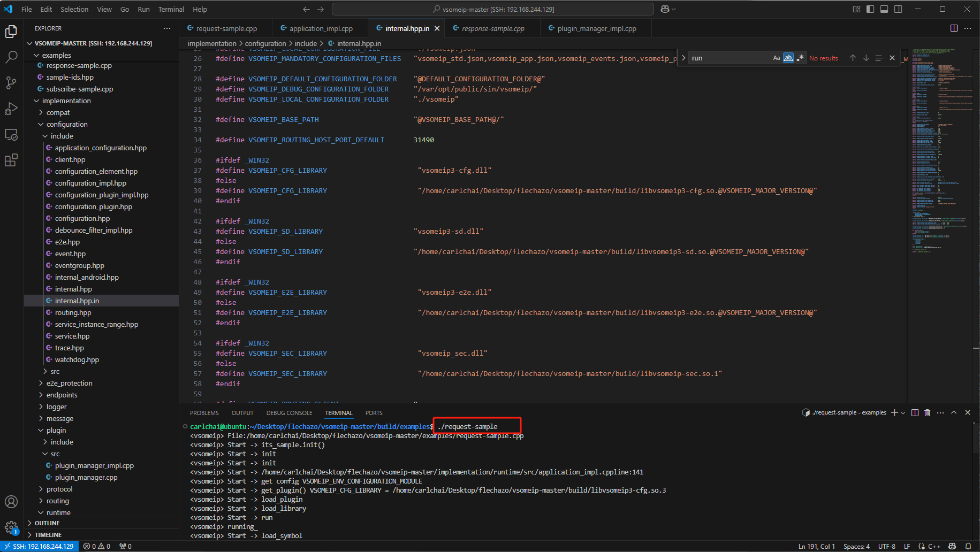The image size is (980, 552).
Task: Open the terminal launch profile dropdown
Action: (x=903, y=412)
